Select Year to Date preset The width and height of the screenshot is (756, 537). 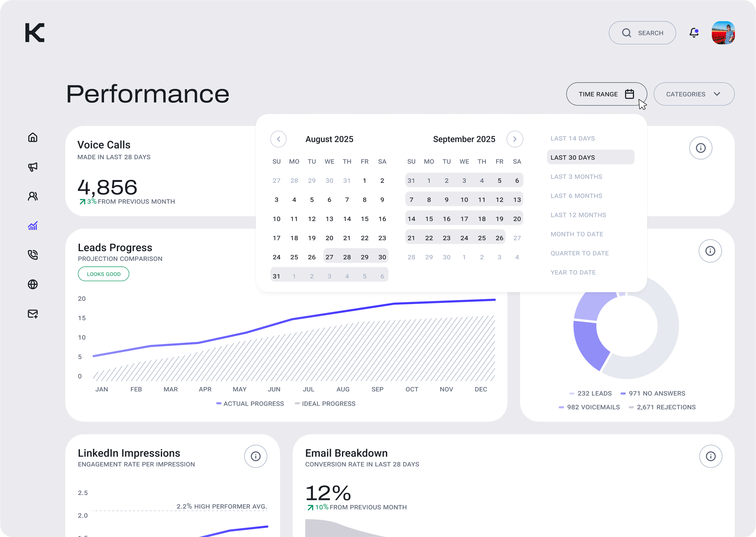[x=573, y=273]
